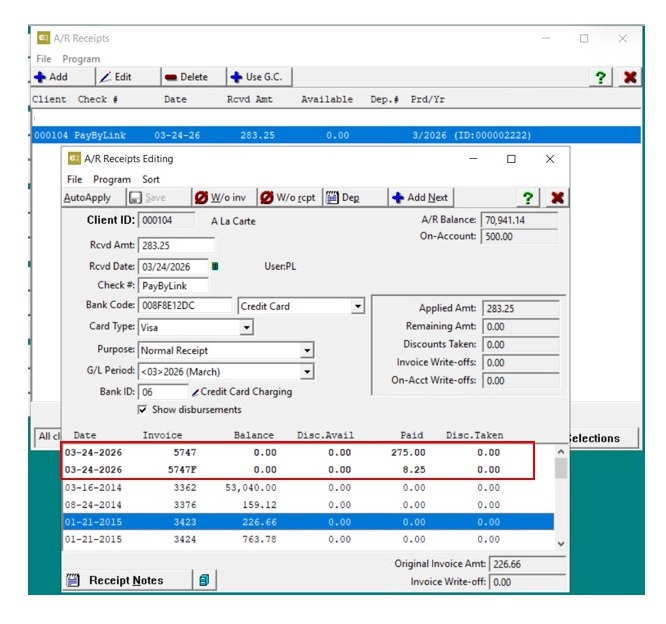The height and width of the screenshot is (624, 666).
Task: Click Bank Code field 008F8E12DC
Action: coord(185,305)
